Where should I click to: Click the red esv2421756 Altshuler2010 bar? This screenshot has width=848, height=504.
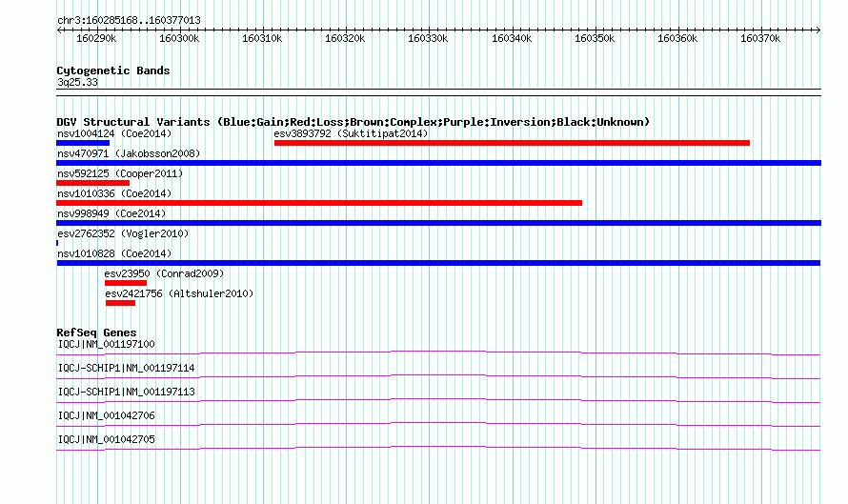pos(121,303)
